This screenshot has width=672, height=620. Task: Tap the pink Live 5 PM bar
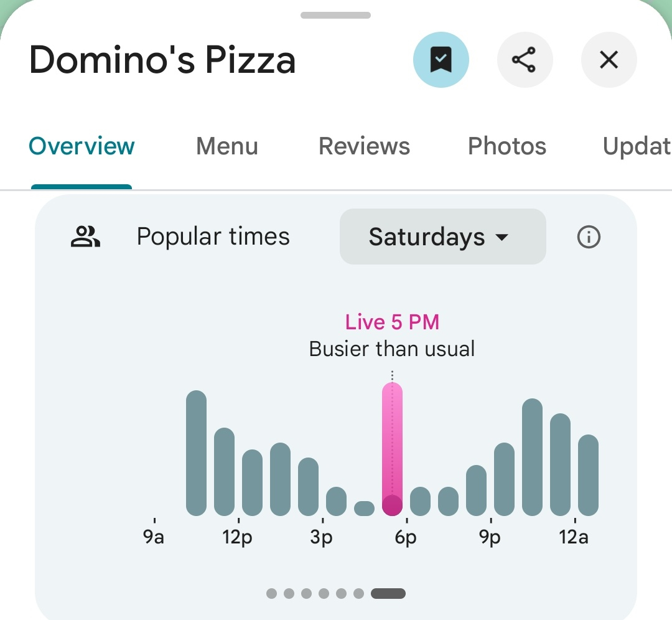pyautogui.click(x=392, y=449)
